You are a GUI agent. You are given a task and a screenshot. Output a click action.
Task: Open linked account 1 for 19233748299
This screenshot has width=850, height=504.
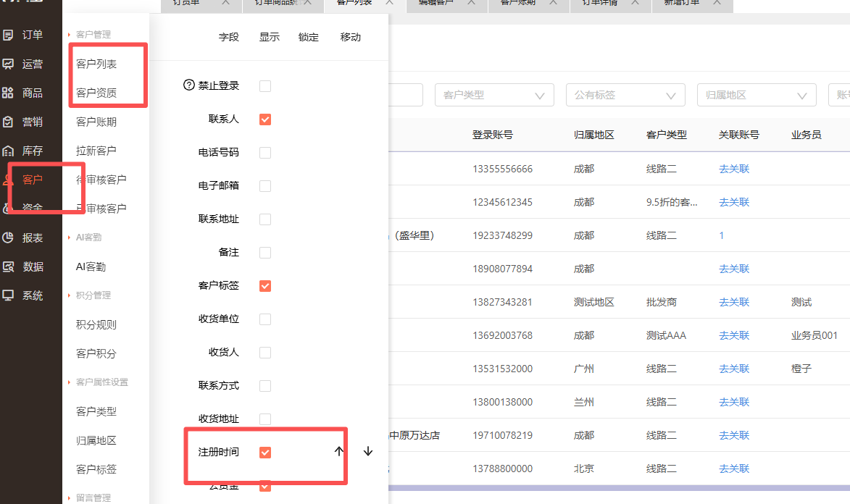tap(722, 236)
